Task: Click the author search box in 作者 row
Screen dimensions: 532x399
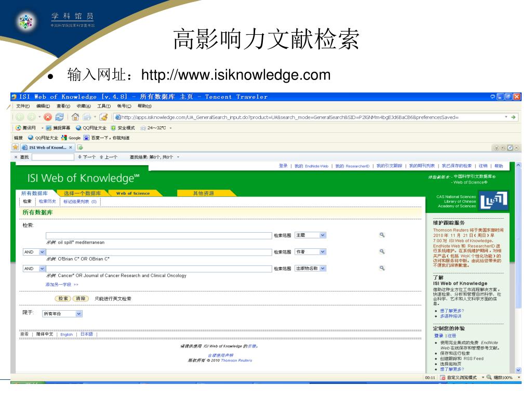Action: point(159,252)
